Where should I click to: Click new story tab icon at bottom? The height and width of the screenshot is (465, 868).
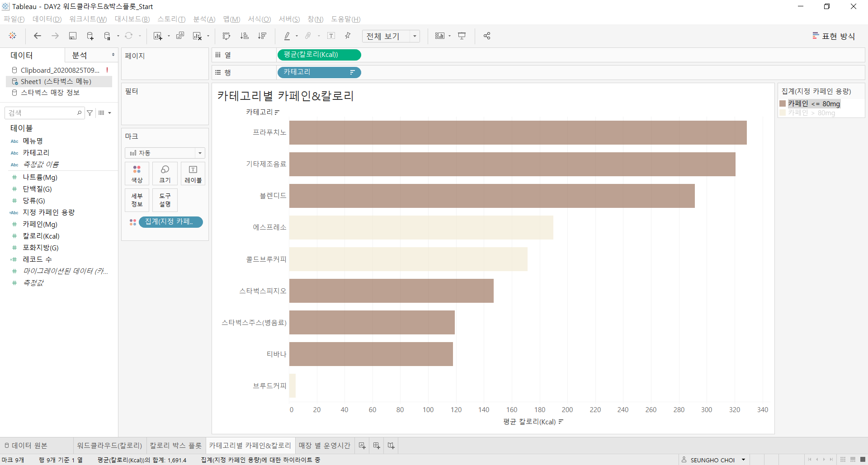[x=391, y=446]
